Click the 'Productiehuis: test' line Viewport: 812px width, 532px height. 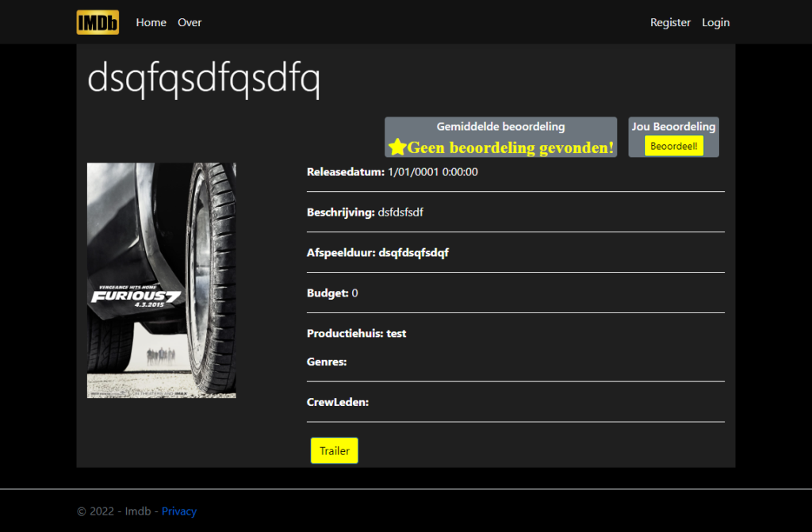(356, 334)
